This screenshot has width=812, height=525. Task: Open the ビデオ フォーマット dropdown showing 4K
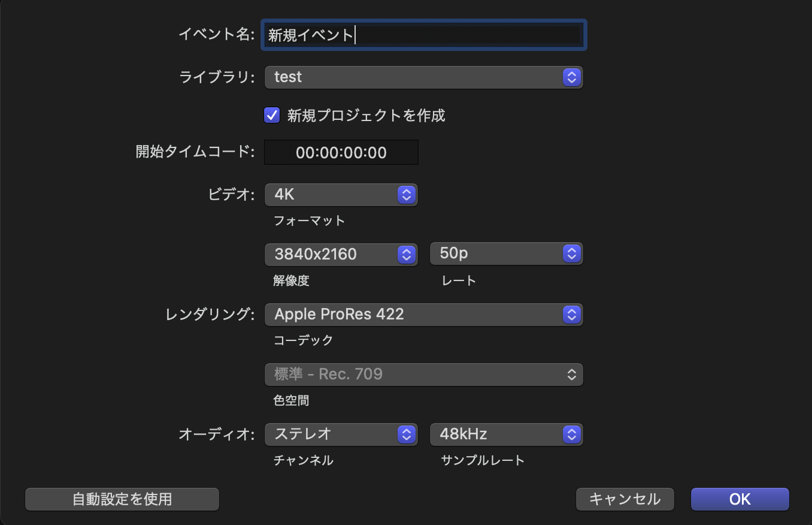[332, 195]
